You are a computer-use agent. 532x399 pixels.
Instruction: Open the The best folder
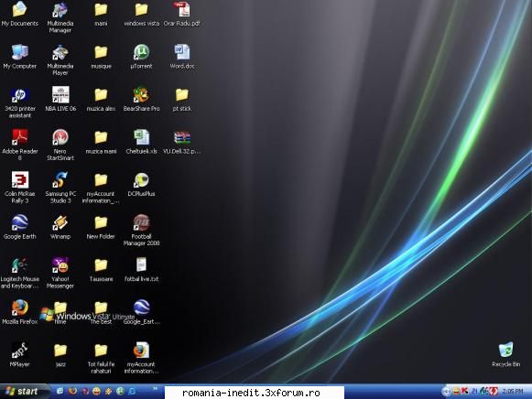[x=101, y=312]
